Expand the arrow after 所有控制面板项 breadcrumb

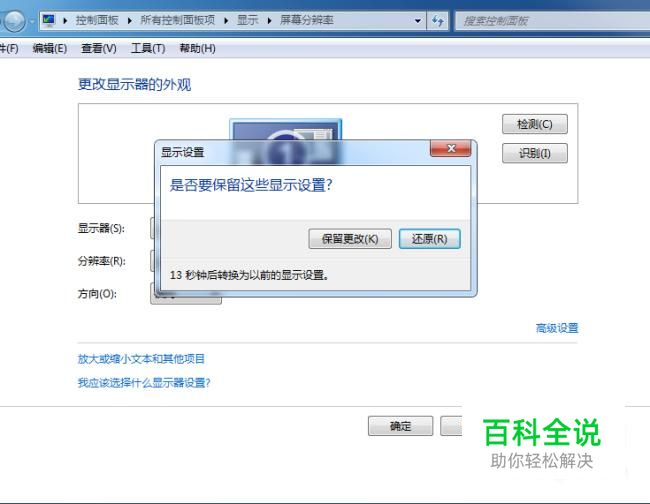(226, 20)
